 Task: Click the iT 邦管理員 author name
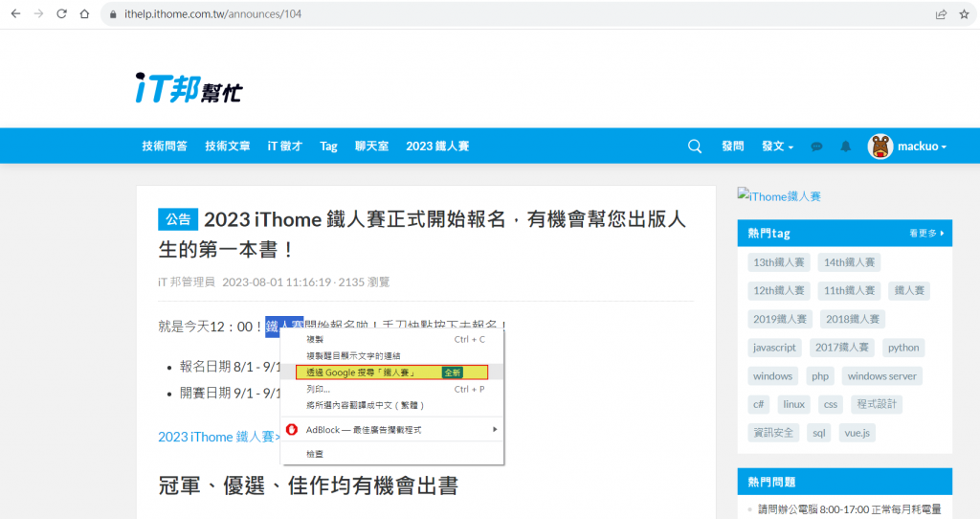[x=187, y=282]
